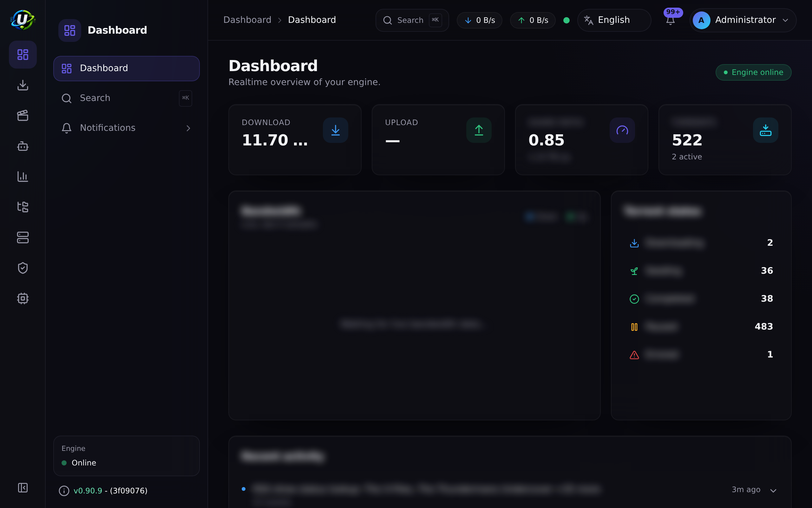Screen dimensions: 812x508
Task: Select Notifications in the sidebar menu
Action: pyautogui.click(x=127, y=128)
